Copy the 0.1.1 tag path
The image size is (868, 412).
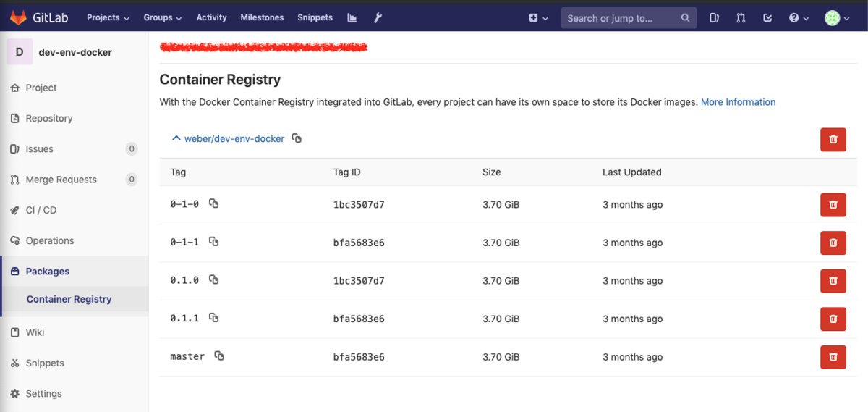point(213,318)
